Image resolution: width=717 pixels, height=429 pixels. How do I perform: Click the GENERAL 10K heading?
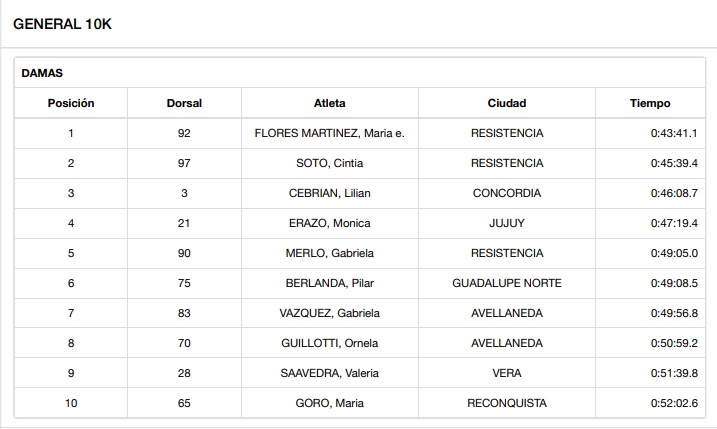(62, 24)
